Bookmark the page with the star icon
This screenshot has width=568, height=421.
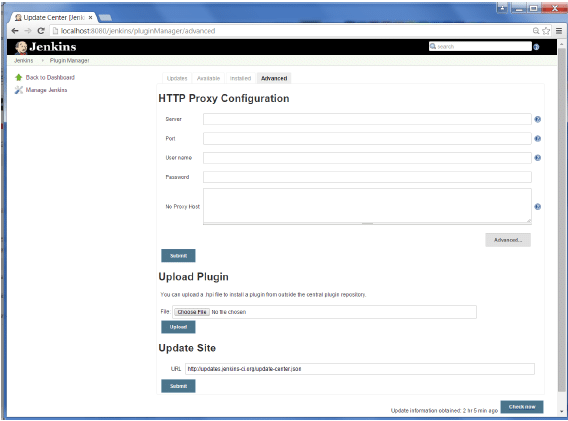click(x=546, y=31)
